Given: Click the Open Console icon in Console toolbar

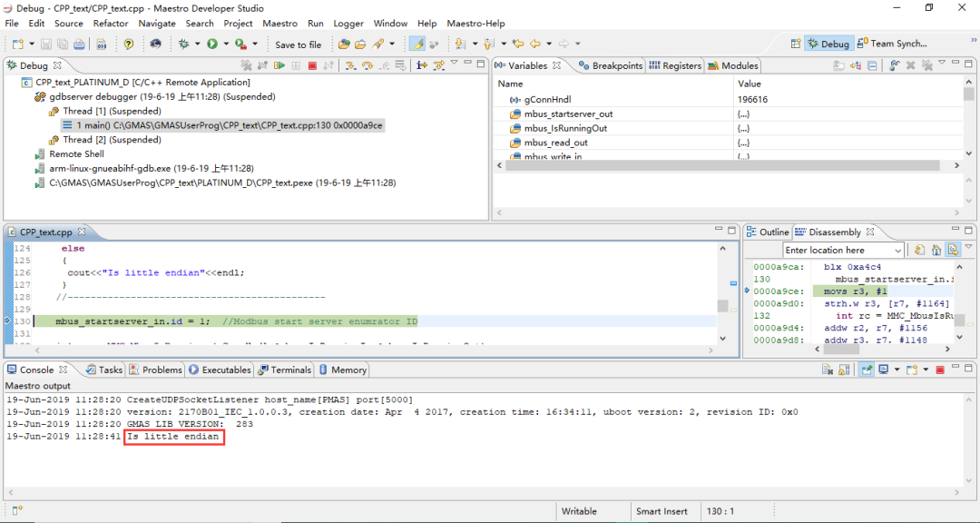Looking at the screenshot, I should (911, 370).
